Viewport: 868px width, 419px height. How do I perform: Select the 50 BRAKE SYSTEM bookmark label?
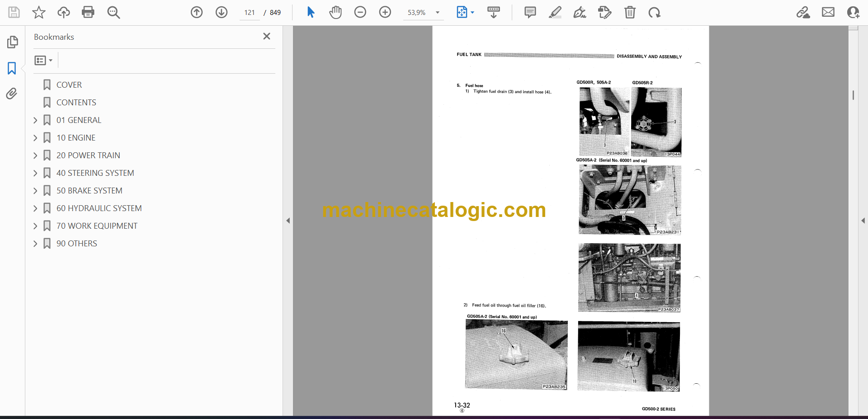click(x=89, y=191)
